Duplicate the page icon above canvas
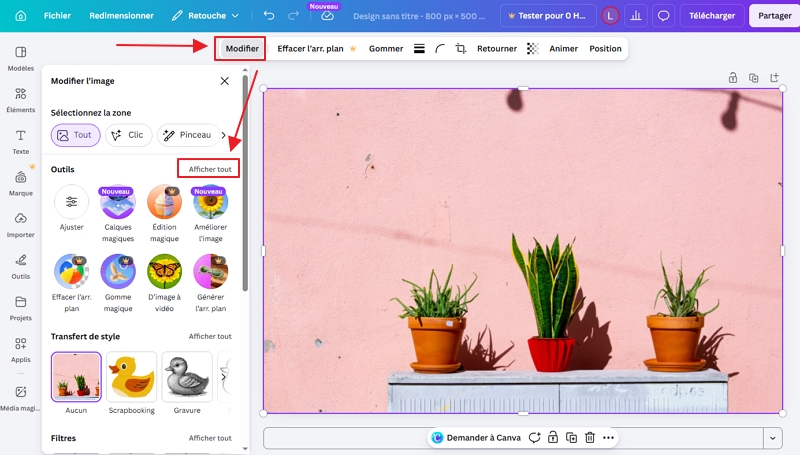Image resolution: width=800 pixels, height=455 pixels. pyautogui.click(x=754, y=78)
